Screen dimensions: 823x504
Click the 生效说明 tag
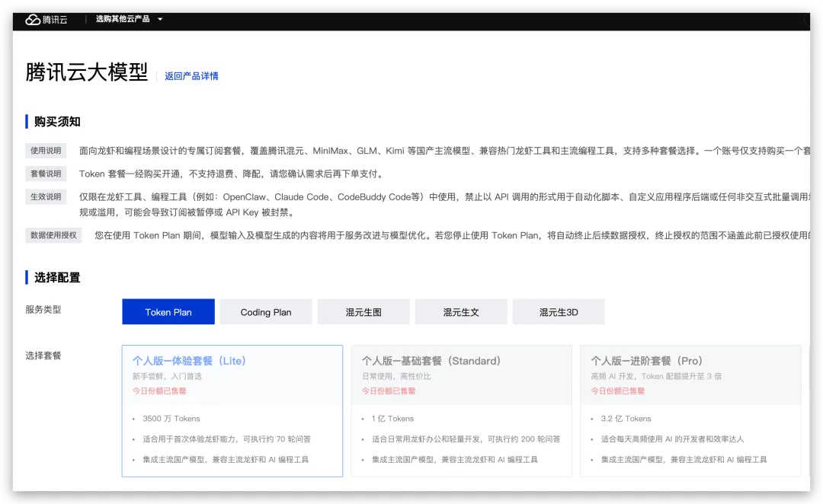coord(46,196)
